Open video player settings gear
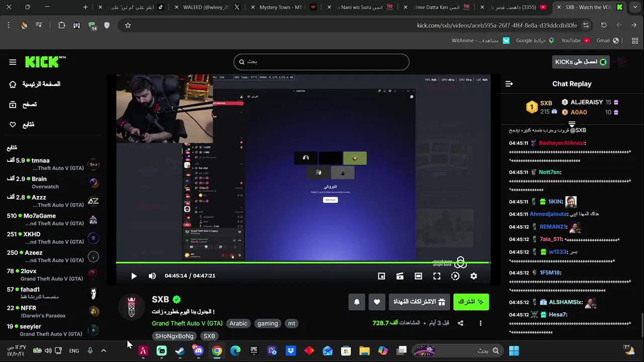The width and height of the screenshot is (644, 362). (473, 276)
